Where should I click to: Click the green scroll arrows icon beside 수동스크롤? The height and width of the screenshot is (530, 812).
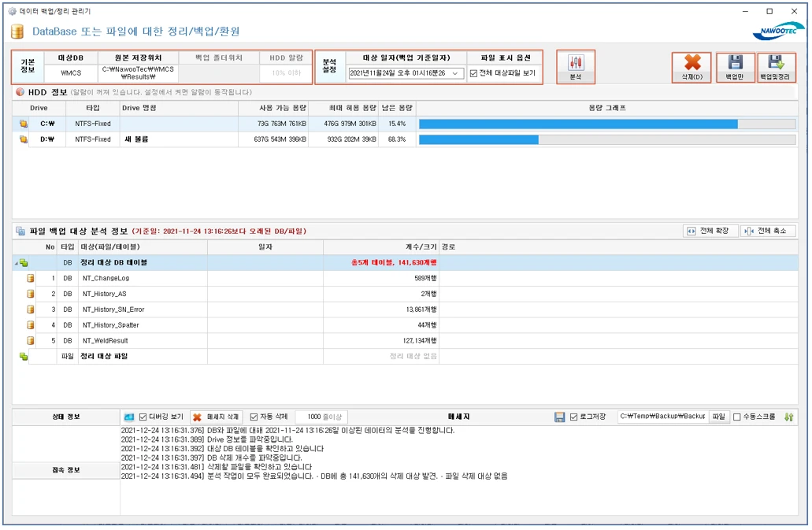click(788, 417)
